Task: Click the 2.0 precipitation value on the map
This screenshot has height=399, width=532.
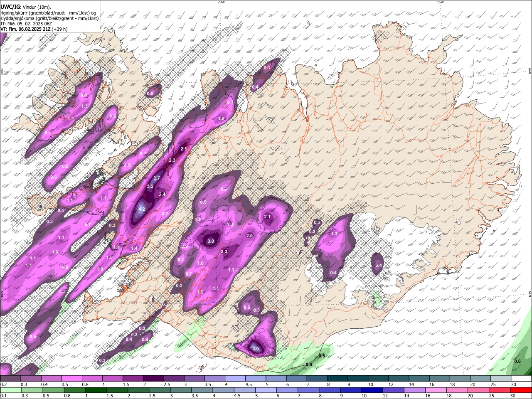Action: [249, 236]
